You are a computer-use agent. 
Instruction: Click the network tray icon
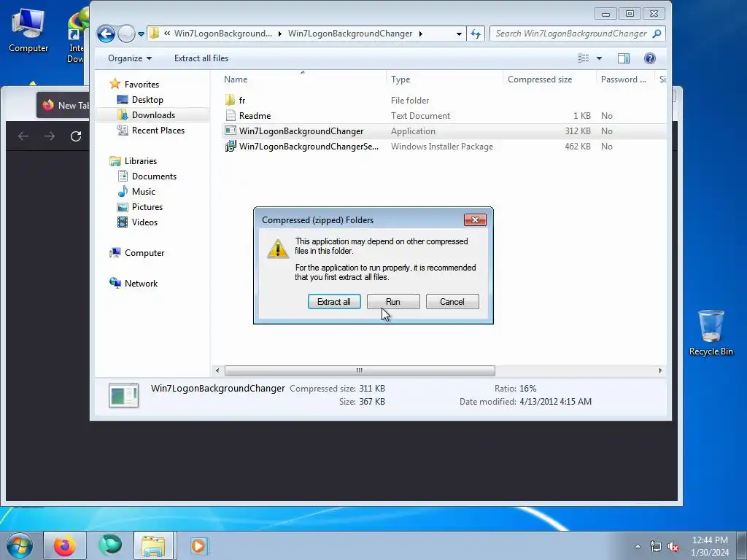pos(656,547)
